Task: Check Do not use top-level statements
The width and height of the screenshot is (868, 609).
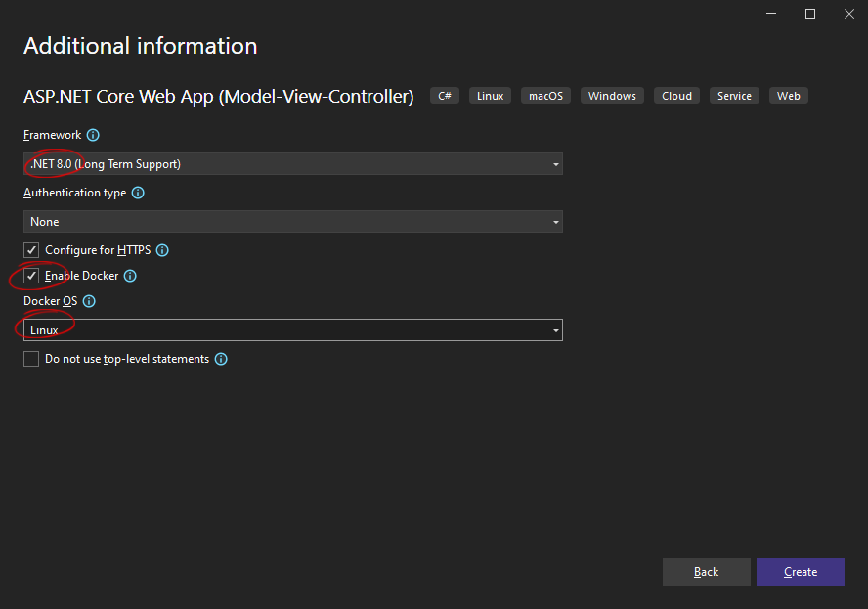Action: [x=31, y=359]
